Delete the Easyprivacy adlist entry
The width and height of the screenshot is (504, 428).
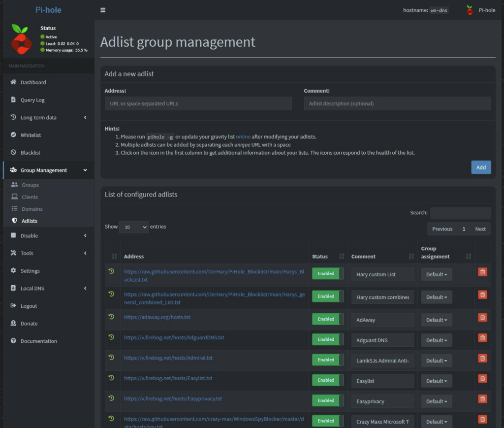(482, 399)
